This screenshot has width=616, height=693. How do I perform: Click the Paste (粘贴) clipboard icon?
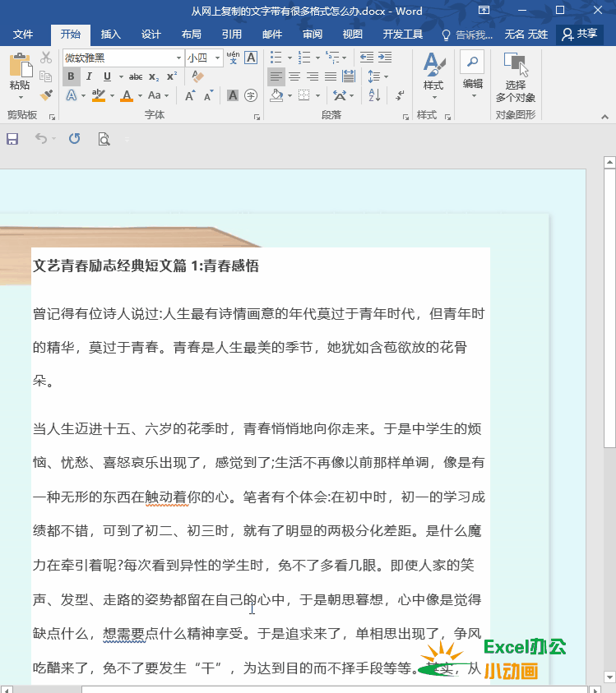pyautogui.click(x=20, y=66)
